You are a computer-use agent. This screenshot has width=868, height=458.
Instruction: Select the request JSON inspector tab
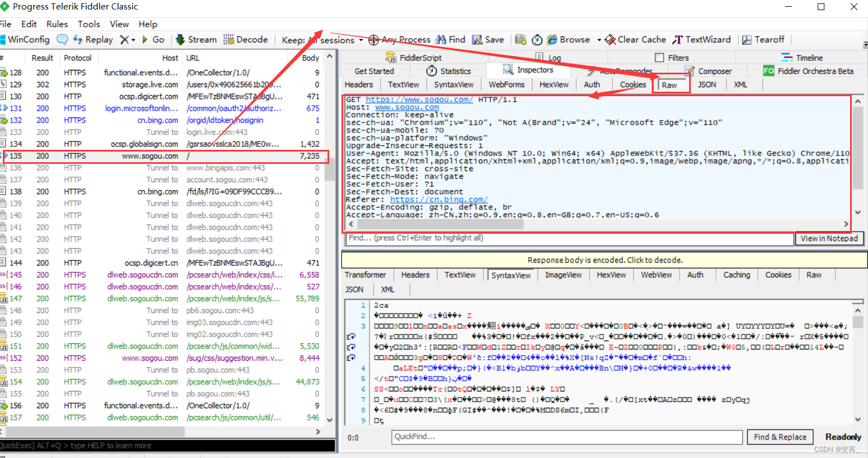click(x=707, y=84)
